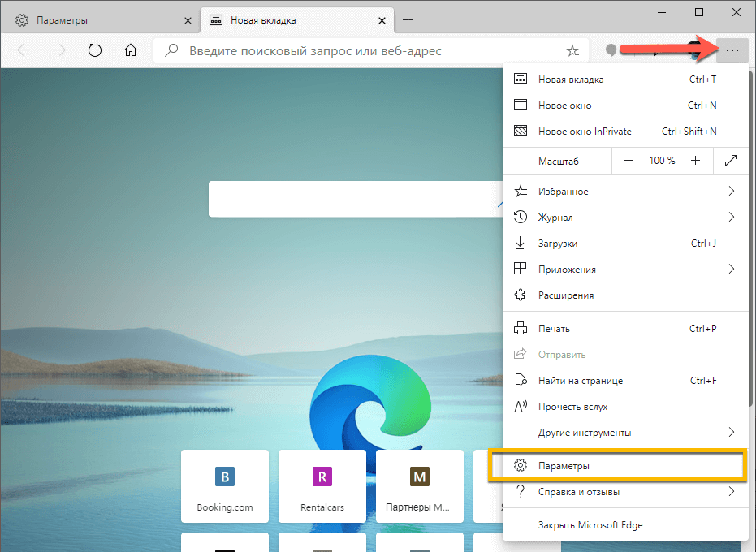Click the page Refresh icon
This screenshot has height=552, width=756.
pos(95,50)
